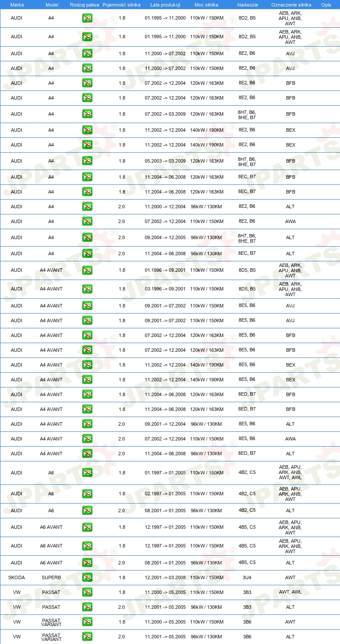340x644 pixels.
Task: Click the 1.8 capacity in the Skoda Superb row
Action: click(x=122, y=577)
